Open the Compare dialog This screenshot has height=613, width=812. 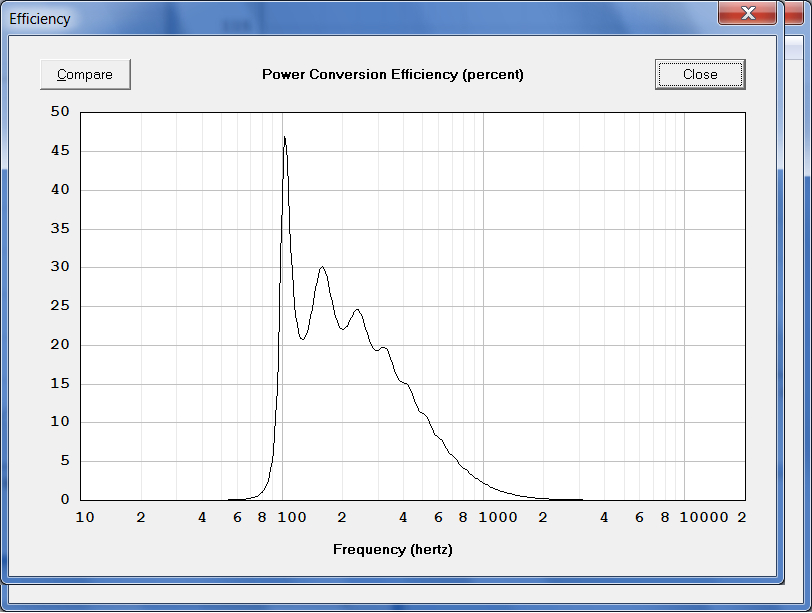[85, 75]
